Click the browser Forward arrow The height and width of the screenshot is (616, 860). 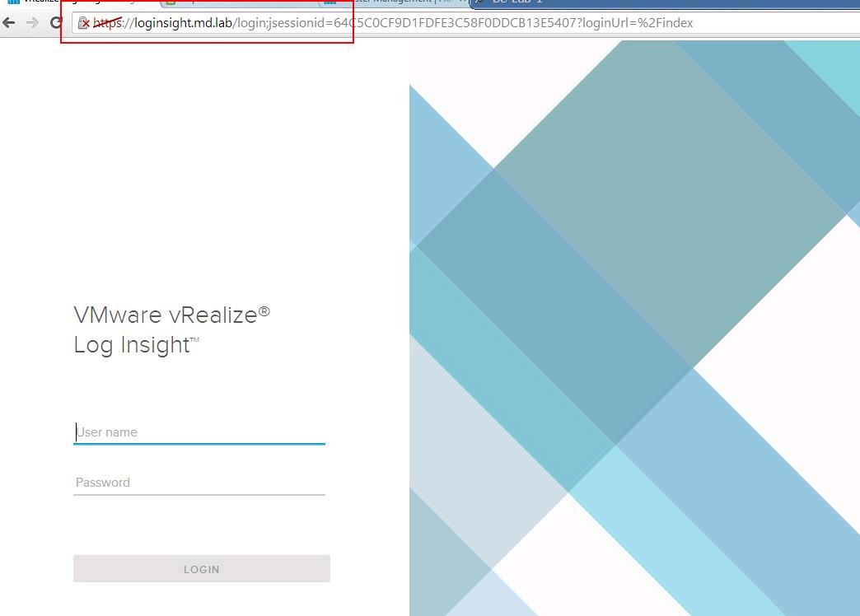point(32,22)
